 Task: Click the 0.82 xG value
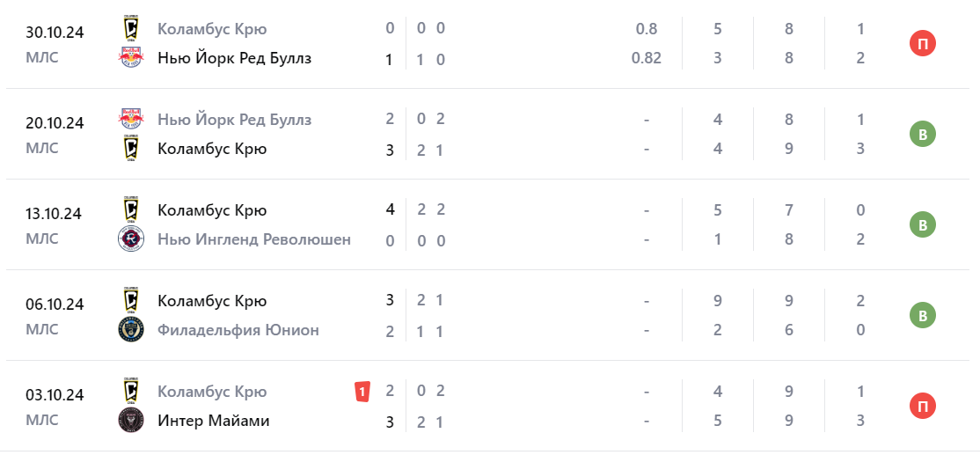click(x=647, y=58)
